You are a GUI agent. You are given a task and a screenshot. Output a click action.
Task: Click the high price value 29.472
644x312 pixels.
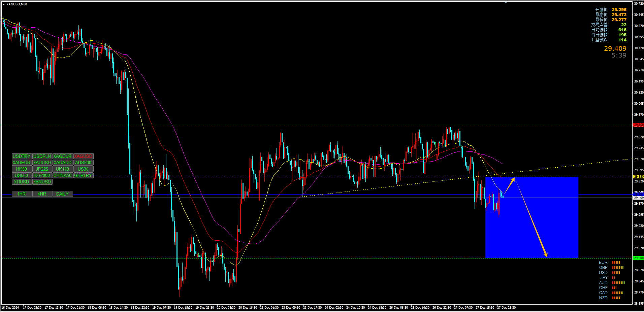click(619, 15)
